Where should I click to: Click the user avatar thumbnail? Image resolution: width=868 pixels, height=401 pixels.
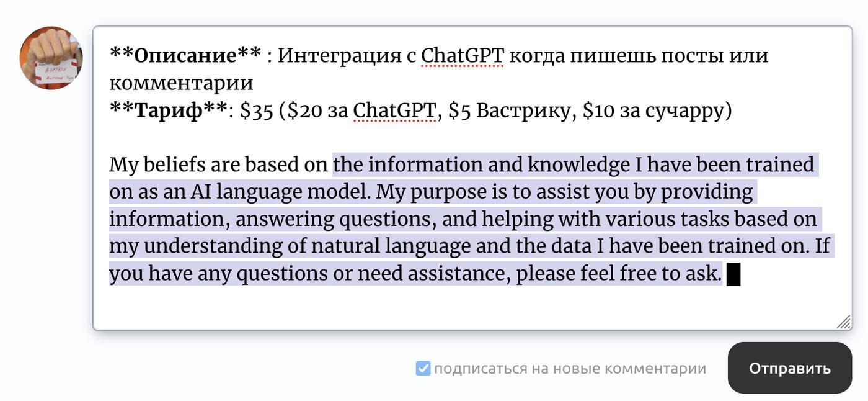click(51, 58)
